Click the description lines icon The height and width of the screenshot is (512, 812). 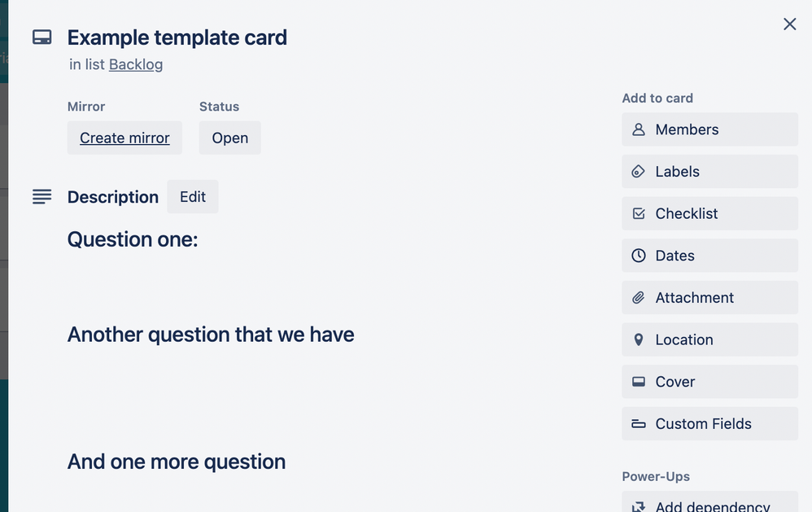[41, 195]
